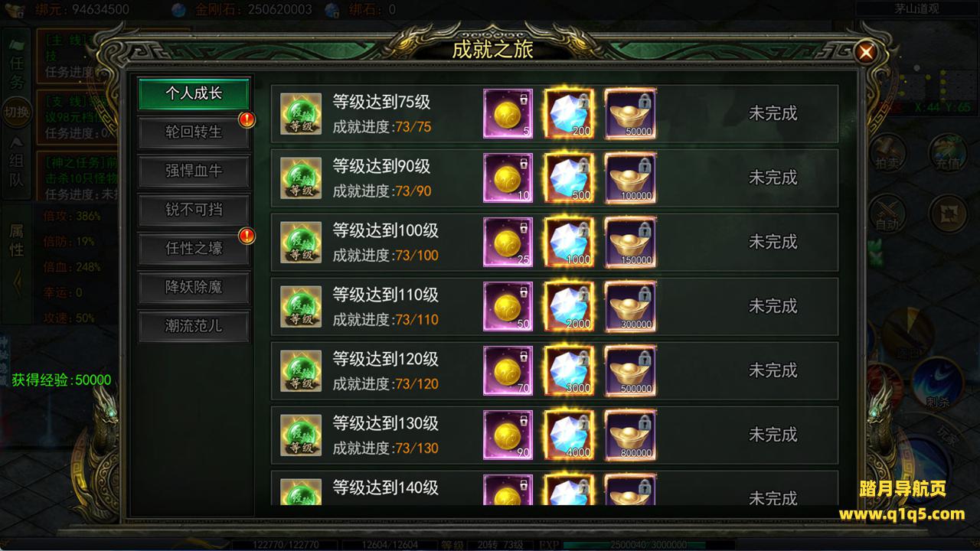Click the 切换 switch button on left

(17, 112)
